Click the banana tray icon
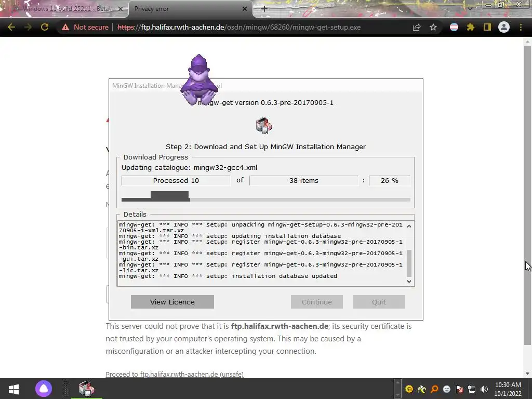This screenshot has width=532, height=399. (x=422, y=389)
